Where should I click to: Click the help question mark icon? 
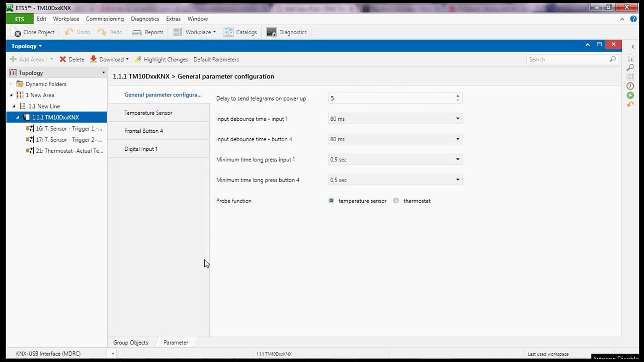[633, 19]
